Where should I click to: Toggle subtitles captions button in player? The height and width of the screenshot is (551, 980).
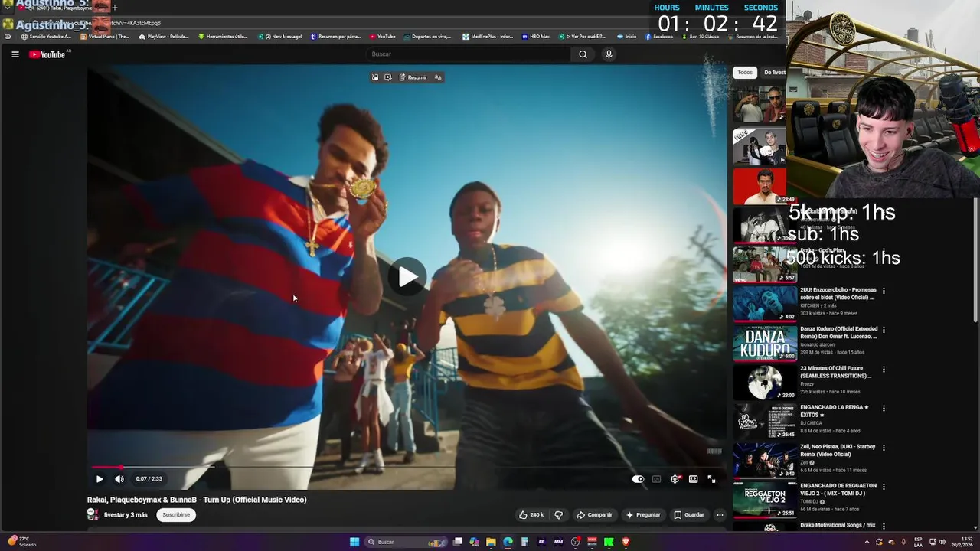656,479
